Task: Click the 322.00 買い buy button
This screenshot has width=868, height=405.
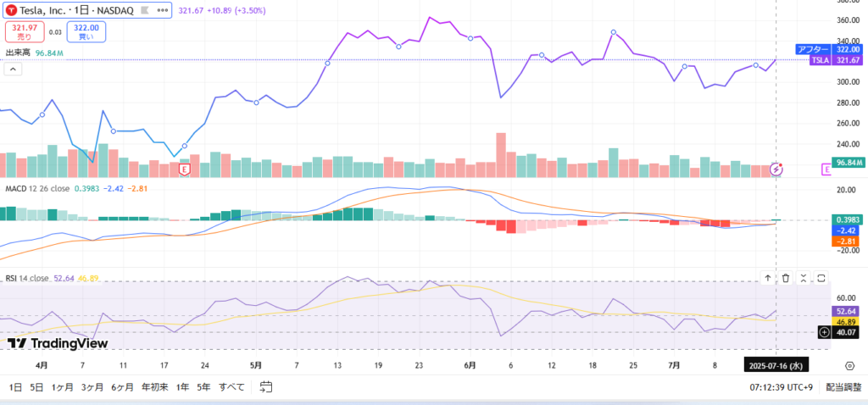Action: tap(86, 31)
